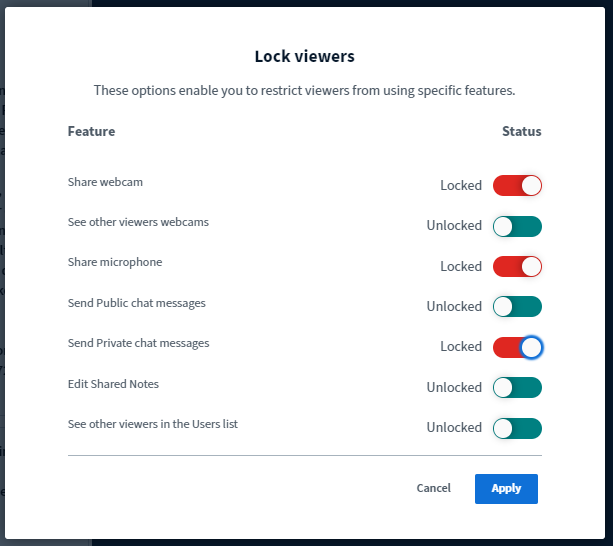Unlock the Share microphone switch
This screenshot has height=546, width=613.
click(x=517, y=266)
